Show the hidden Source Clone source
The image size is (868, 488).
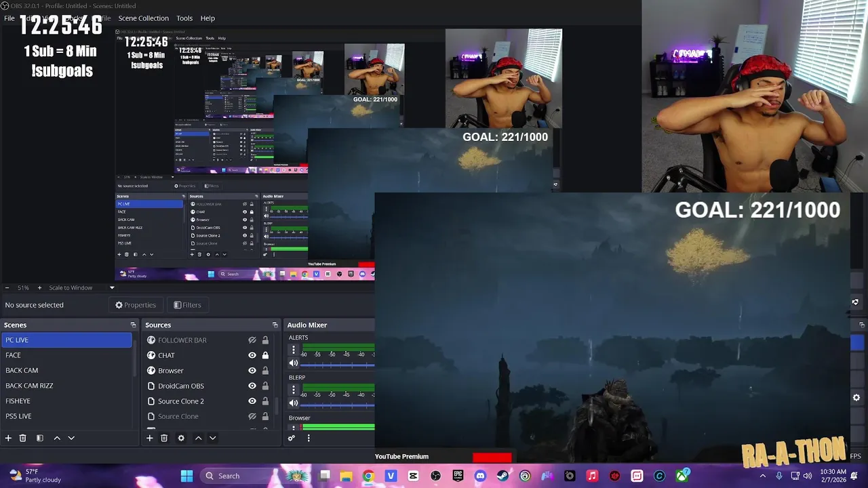click(252, 416)
